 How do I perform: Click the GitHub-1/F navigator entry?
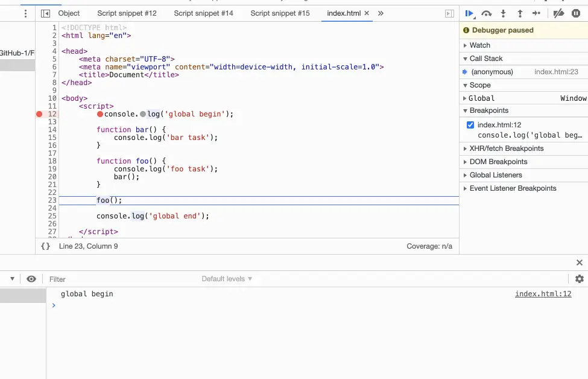(x=17, y=53)
